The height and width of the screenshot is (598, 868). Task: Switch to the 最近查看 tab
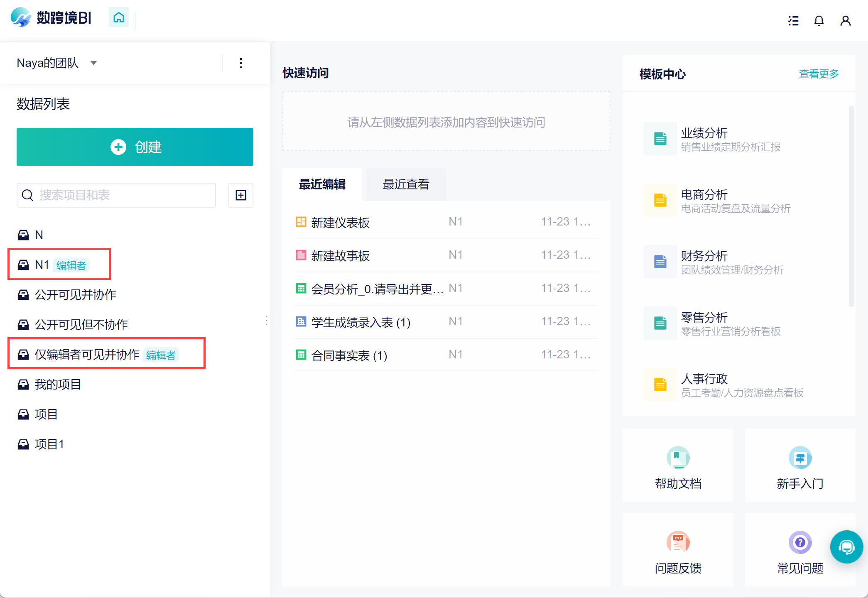pyautogui.click(x=406, y=184)
